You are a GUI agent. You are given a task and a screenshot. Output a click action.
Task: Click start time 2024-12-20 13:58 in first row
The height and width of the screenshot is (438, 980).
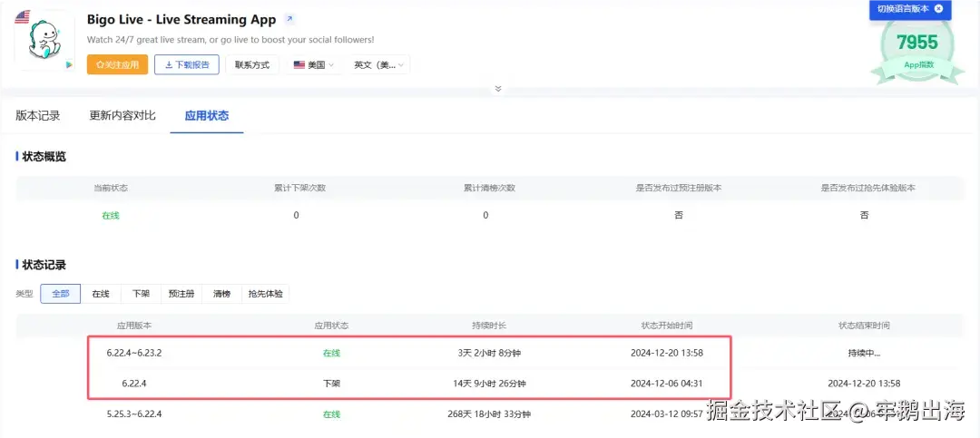(667, 353)
